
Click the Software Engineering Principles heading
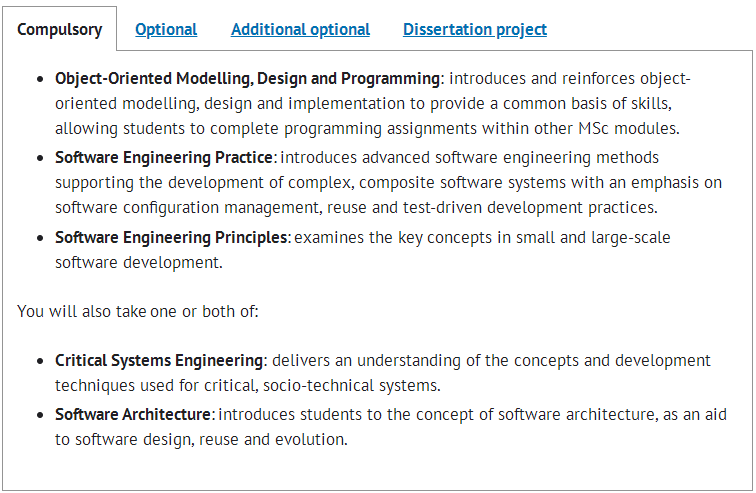[x=171, y=238]
